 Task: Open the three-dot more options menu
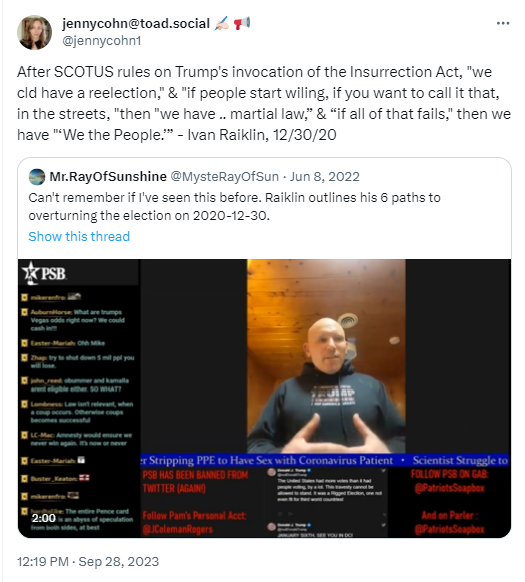[503, 23]
